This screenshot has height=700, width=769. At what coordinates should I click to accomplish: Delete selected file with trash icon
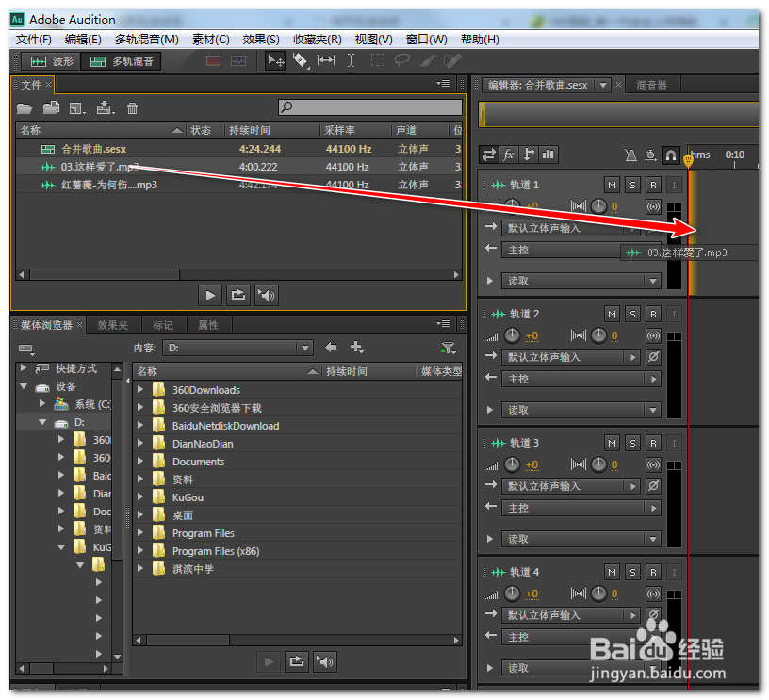pyautogui.click(x=133, y=108)
